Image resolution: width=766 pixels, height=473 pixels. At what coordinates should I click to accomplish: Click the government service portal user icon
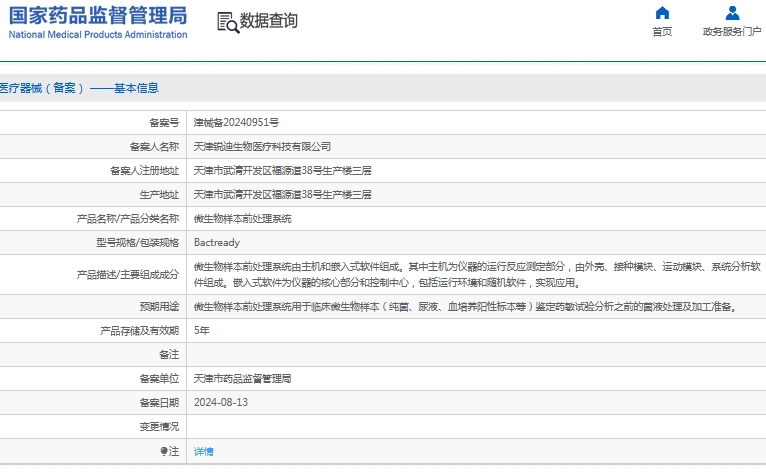(732, 13)
